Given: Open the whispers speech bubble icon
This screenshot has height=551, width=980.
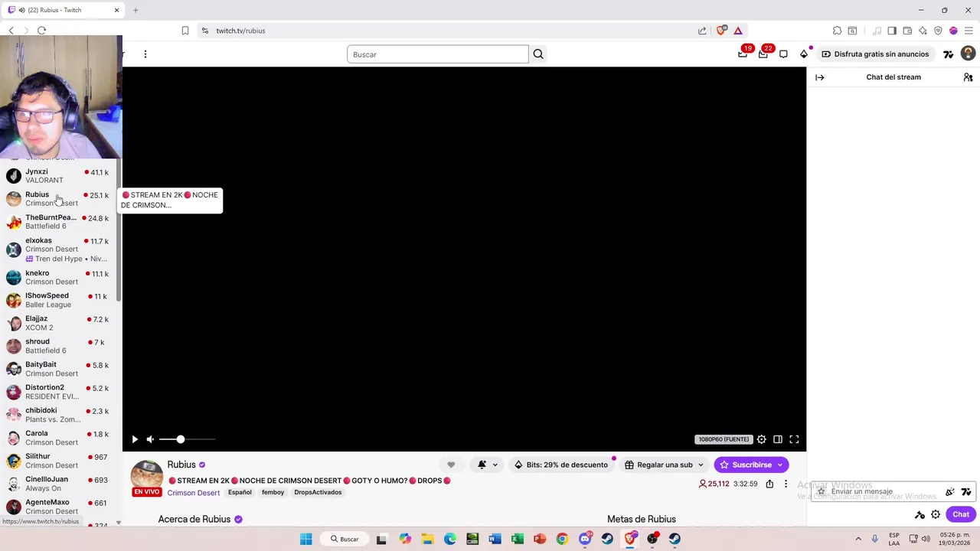Looking at the screenshot, I should click(x=783, y=54).
